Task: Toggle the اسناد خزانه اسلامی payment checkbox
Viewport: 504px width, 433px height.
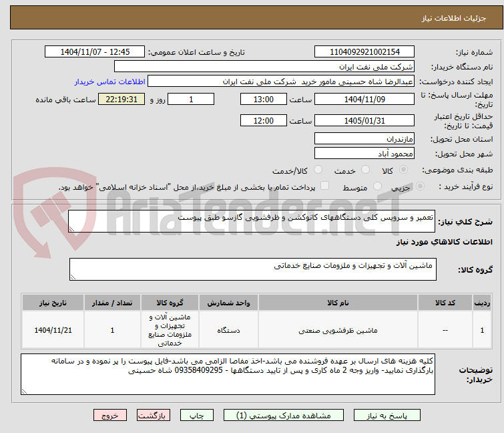Action: coord(325,186)
